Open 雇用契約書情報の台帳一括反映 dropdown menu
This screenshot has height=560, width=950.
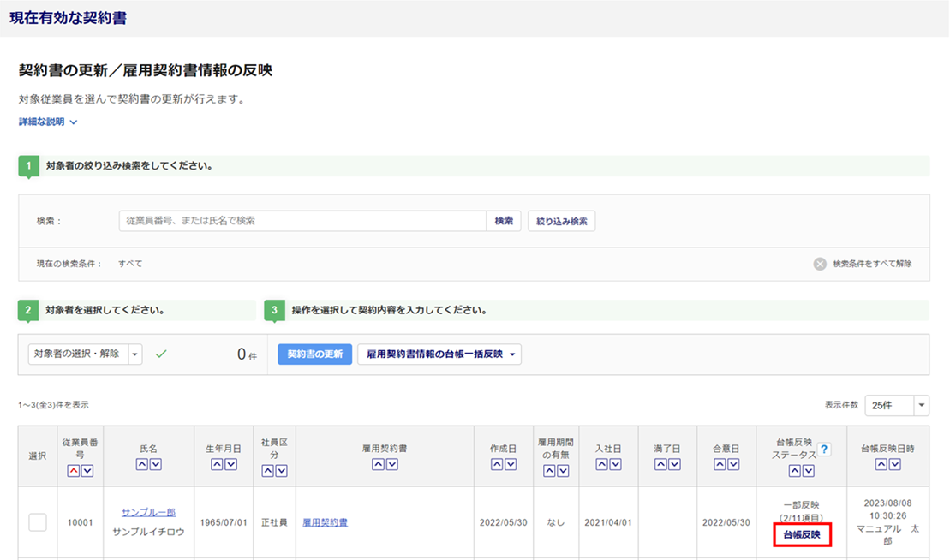click(439, 354)
